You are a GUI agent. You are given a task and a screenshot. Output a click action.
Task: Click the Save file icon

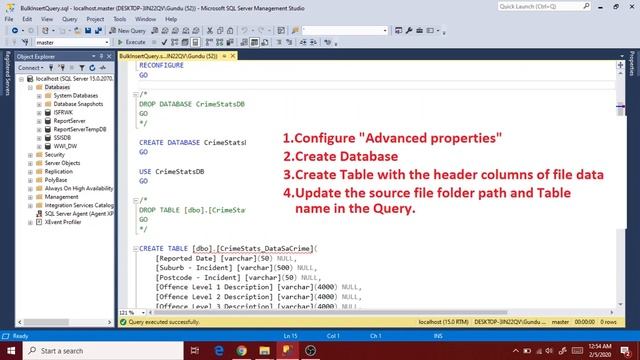[88, 31]
